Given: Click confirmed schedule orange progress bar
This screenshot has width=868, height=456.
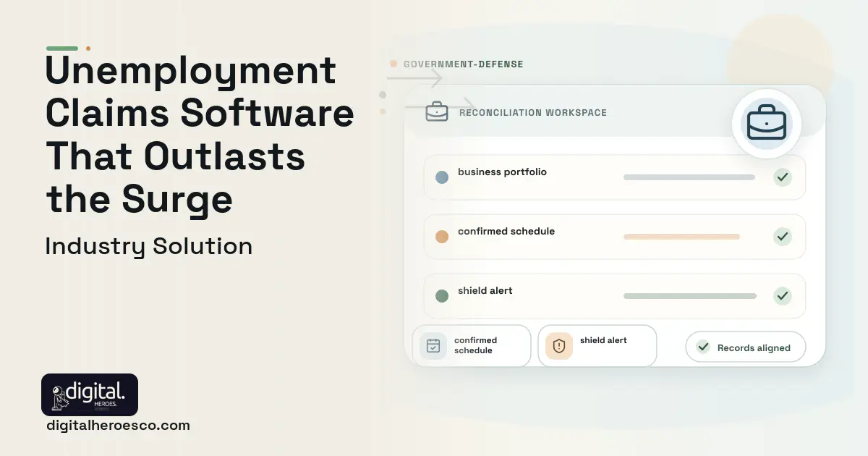Looking at the screenshot, I should [681, 237].
